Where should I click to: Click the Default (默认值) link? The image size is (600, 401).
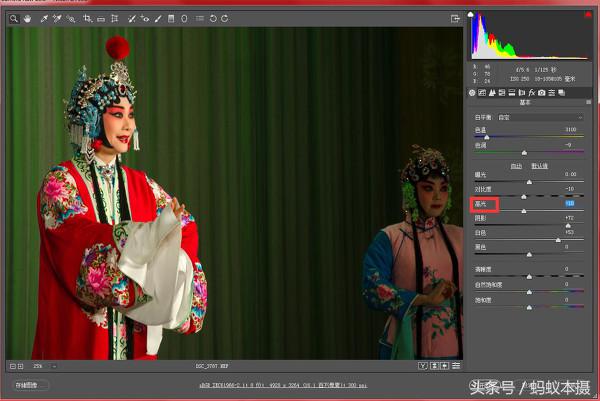click(x=540, y=166)
